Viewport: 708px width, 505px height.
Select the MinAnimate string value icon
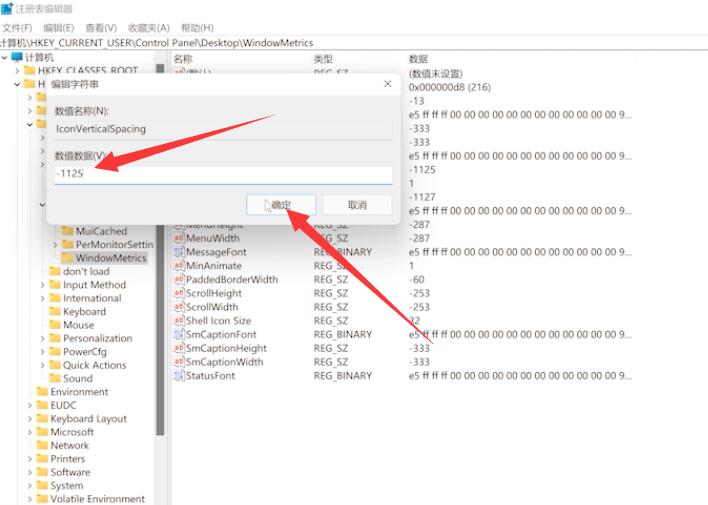(179, 267)
